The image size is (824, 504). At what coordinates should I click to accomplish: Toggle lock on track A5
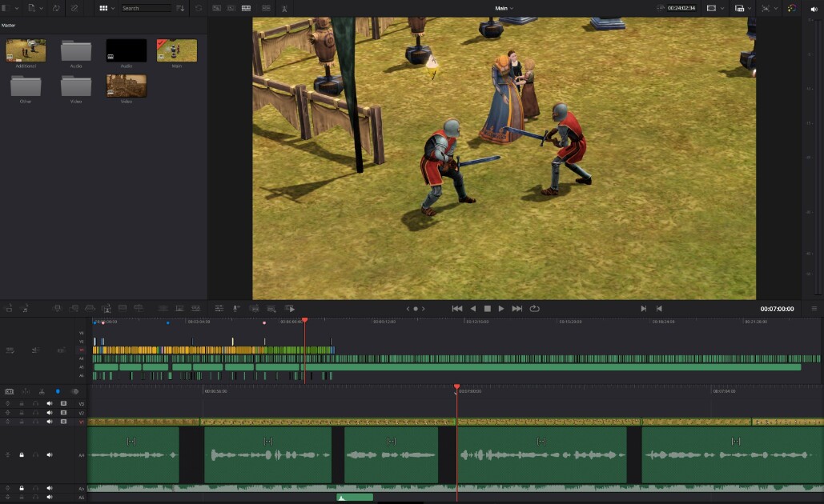coord(22,488)
